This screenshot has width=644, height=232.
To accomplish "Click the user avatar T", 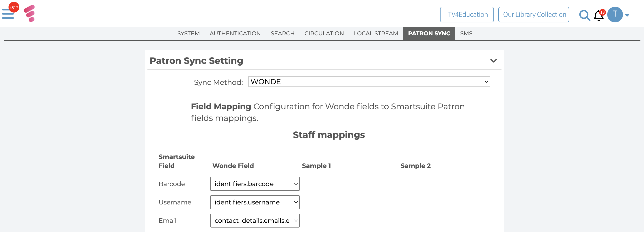I will pyautogui.click(x=615, y=15).
